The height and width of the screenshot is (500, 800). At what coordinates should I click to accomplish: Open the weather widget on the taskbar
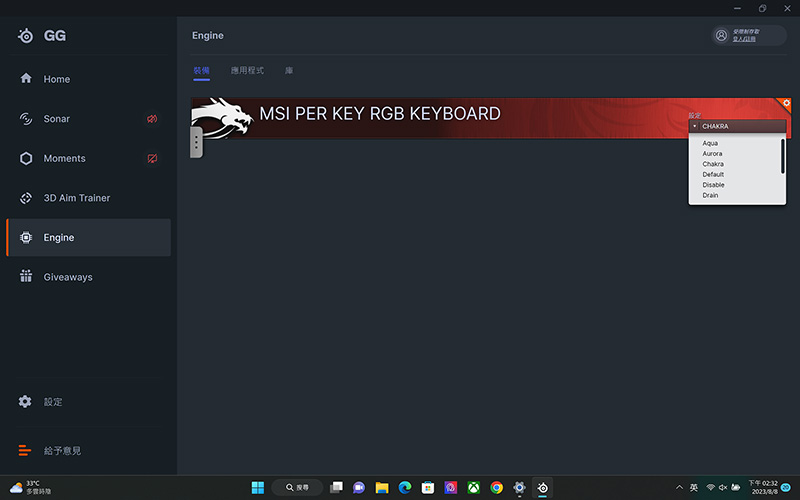pos(31,487)
